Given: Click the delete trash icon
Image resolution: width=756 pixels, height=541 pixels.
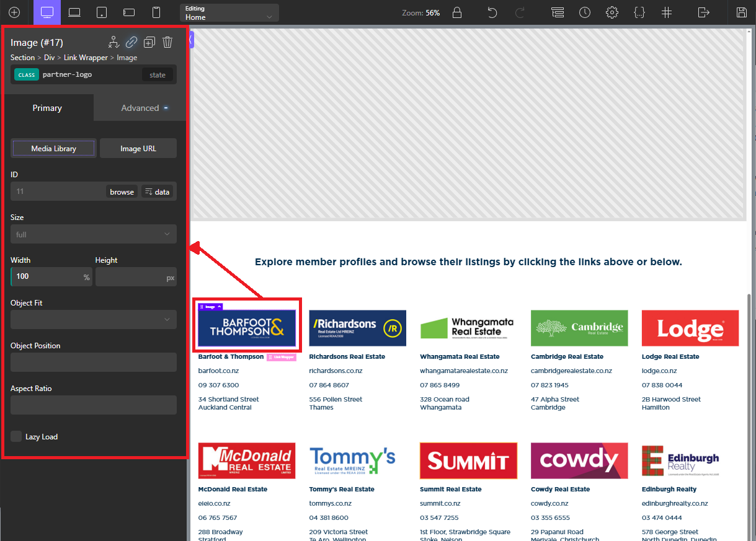Looking at the screenshot, I should (x=167, y=42).
